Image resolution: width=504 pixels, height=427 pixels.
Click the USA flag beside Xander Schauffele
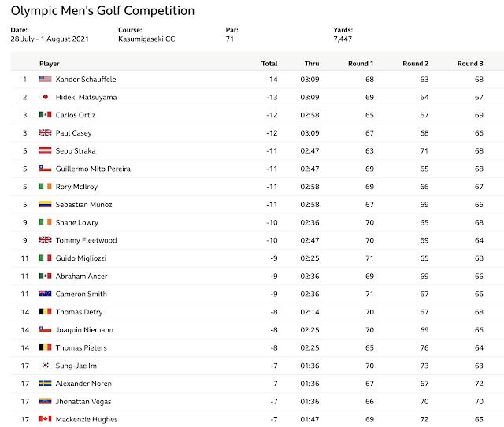pyautogui.click(x=45, y=79)
